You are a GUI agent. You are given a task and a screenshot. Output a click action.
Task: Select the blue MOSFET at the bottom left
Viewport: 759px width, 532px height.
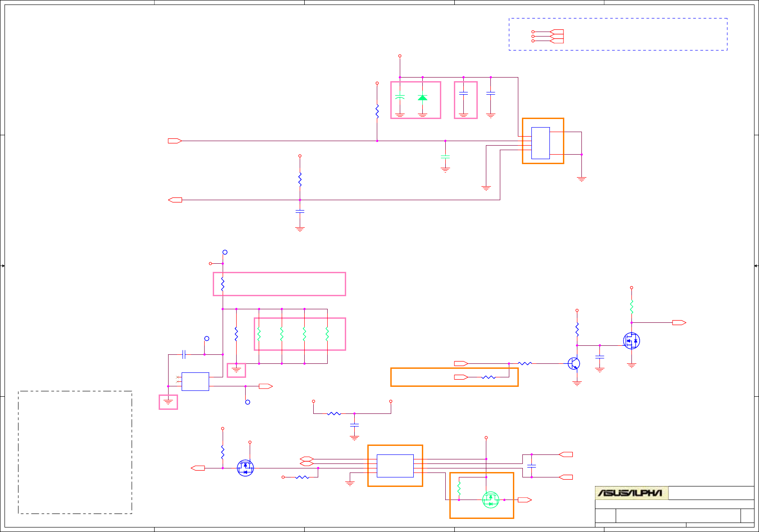[x=245, y=468]
